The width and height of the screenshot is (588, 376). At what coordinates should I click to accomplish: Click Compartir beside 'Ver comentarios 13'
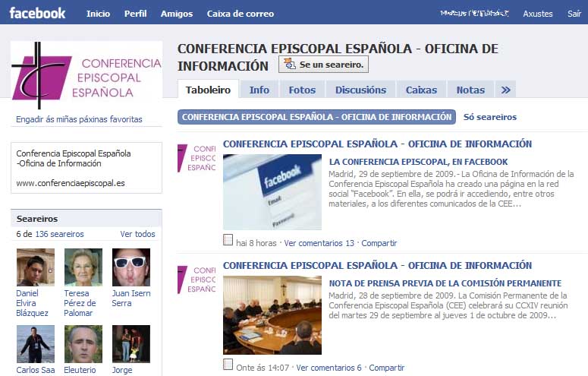tap(379, 243)
